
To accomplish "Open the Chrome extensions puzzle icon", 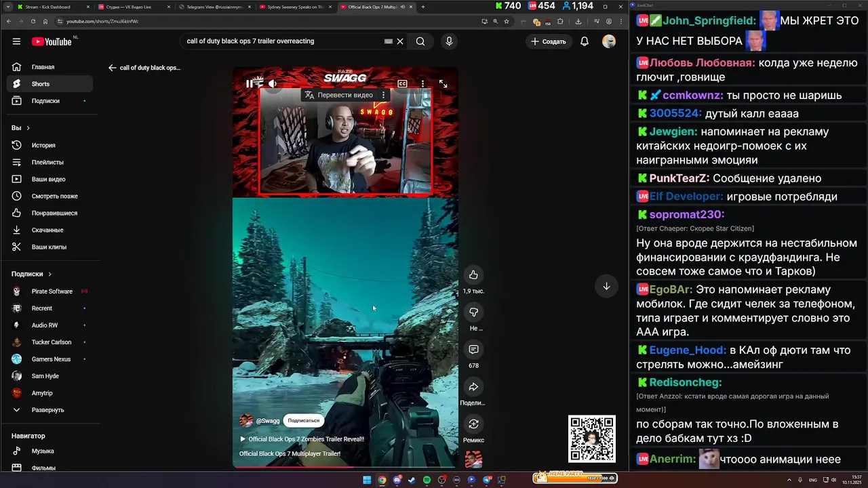I will tap(560, 22).
